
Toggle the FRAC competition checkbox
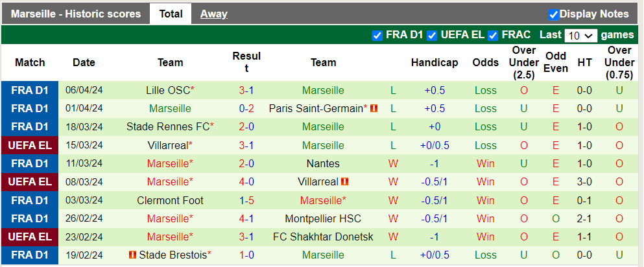[493, 36]
